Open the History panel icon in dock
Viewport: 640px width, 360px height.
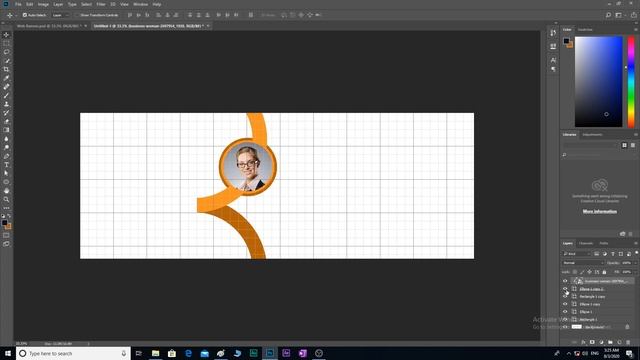point(553,33)
